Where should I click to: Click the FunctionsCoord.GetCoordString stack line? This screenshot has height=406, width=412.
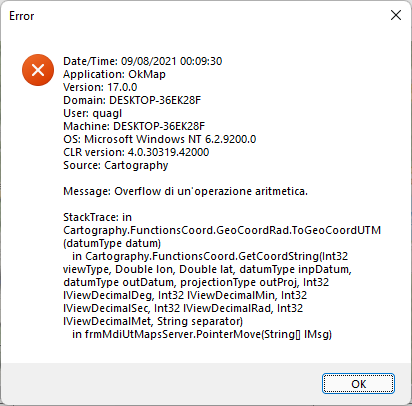coord(210,256)
